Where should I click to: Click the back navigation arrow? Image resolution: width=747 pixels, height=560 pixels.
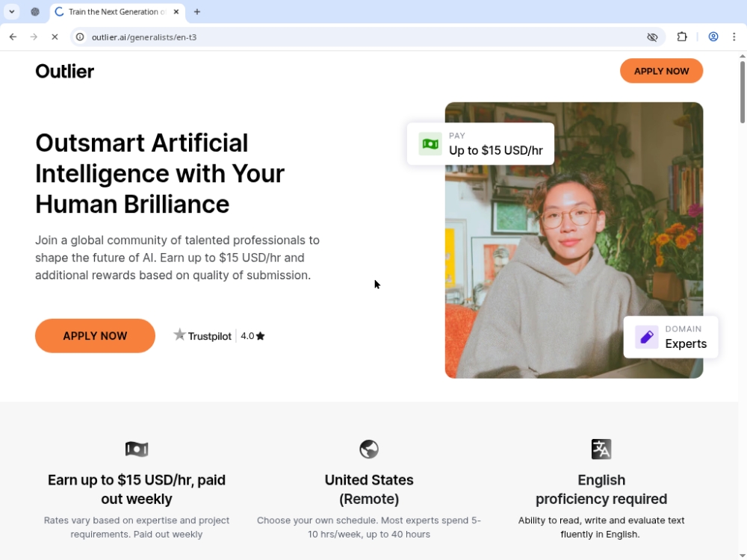[x=13, y=37]
